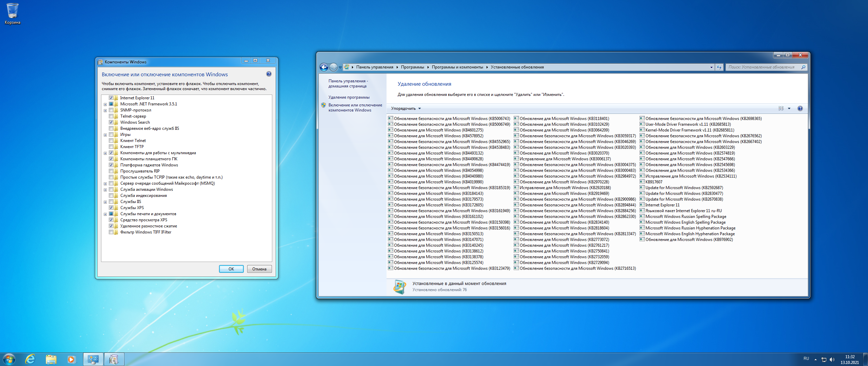
Task: Toggle the Службы XPS checkbox
Action: [111, 208]
